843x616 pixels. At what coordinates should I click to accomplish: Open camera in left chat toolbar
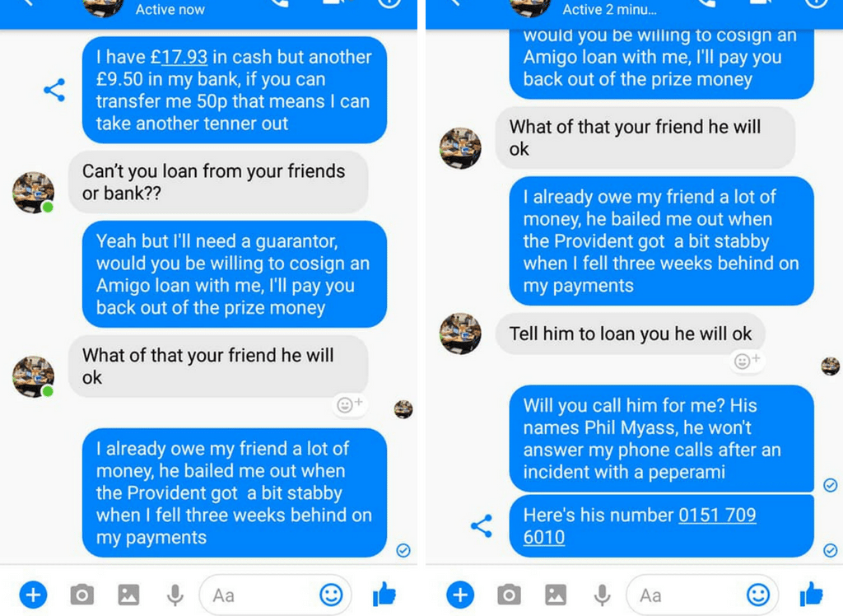pos(82,595)
